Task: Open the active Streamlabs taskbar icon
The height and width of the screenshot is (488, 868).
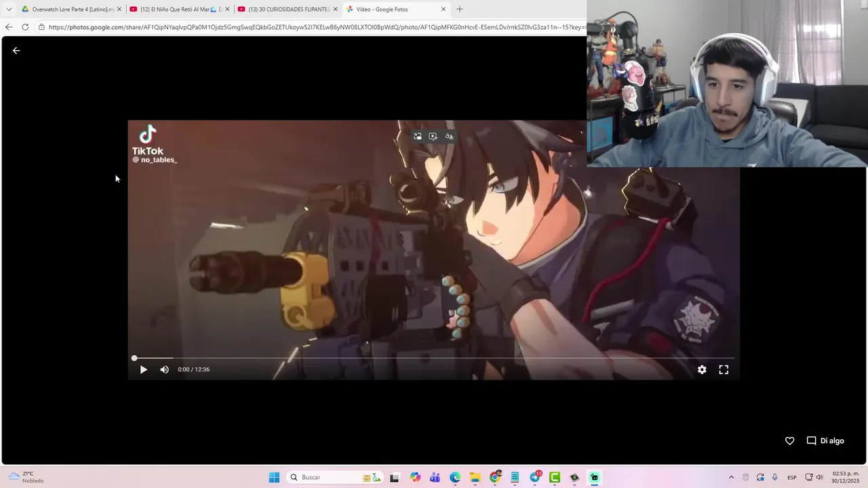Action: point(595,477)
